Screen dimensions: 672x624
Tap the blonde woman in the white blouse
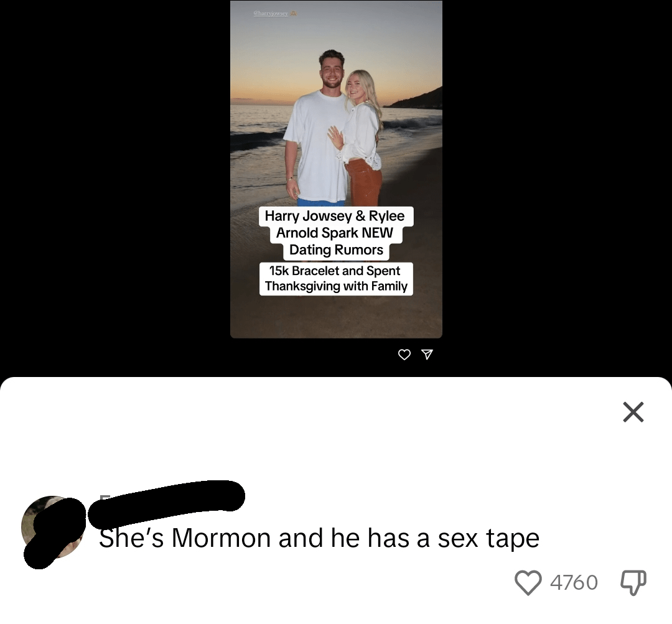(x=362, y=137)
